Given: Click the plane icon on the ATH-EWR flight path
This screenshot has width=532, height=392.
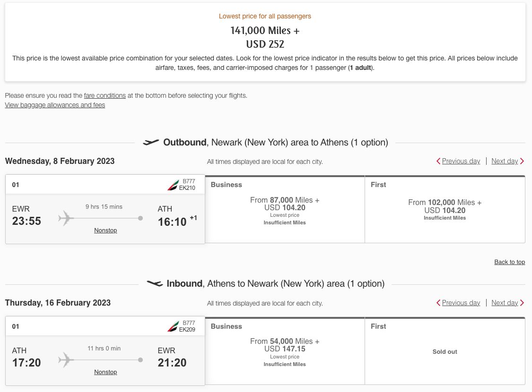Looking at the screenshot, I should click(65, 360).
